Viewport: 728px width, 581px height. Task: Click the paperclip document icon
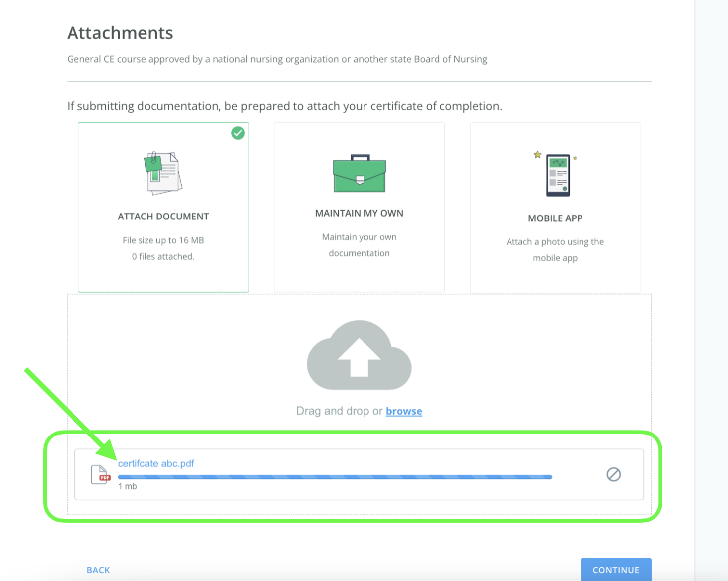pos(163,173)
